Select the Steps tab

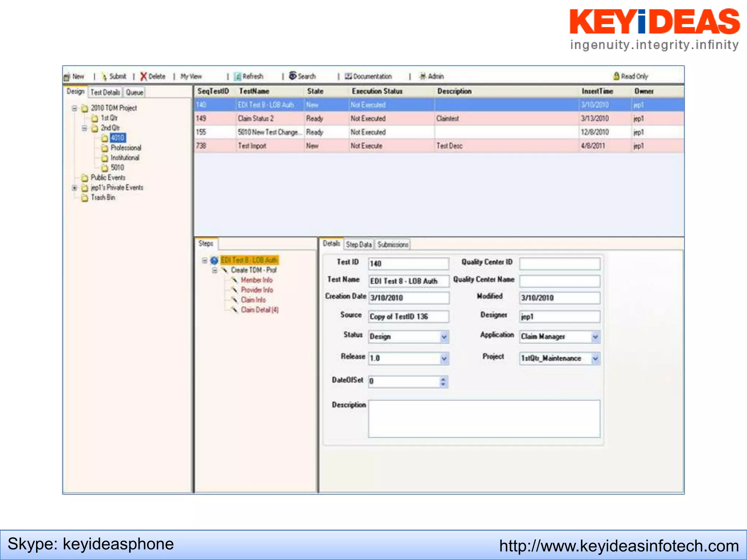click(x=206, y=244)
